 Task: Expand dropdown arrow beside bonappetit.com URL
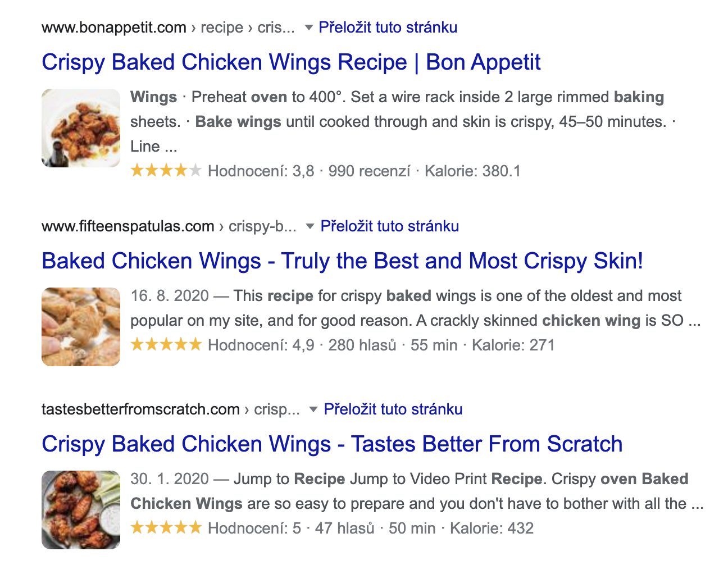tap(308, 28)
